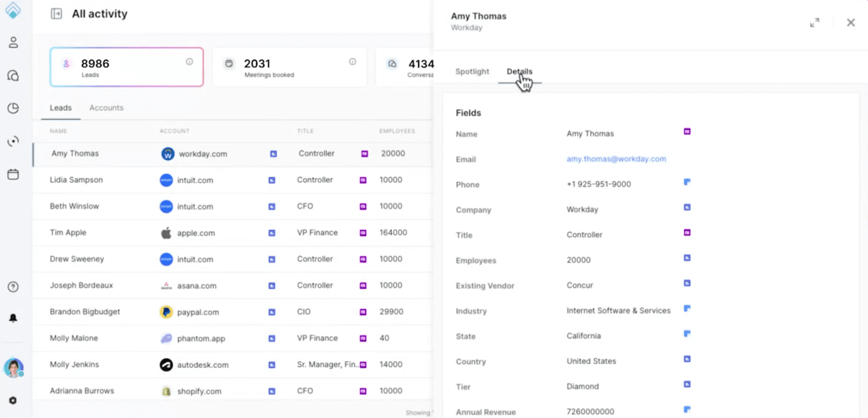This screenshot has height=418, width=868.
Task: Expand the Amy Thomas detail panel
Action: [x=815, y=22]
